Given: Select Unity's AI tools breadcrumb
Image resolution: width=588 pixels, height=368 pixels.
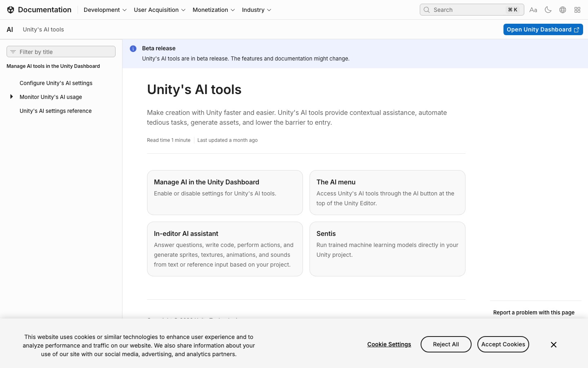Looking at the screenshot, I should click(43, 29).
